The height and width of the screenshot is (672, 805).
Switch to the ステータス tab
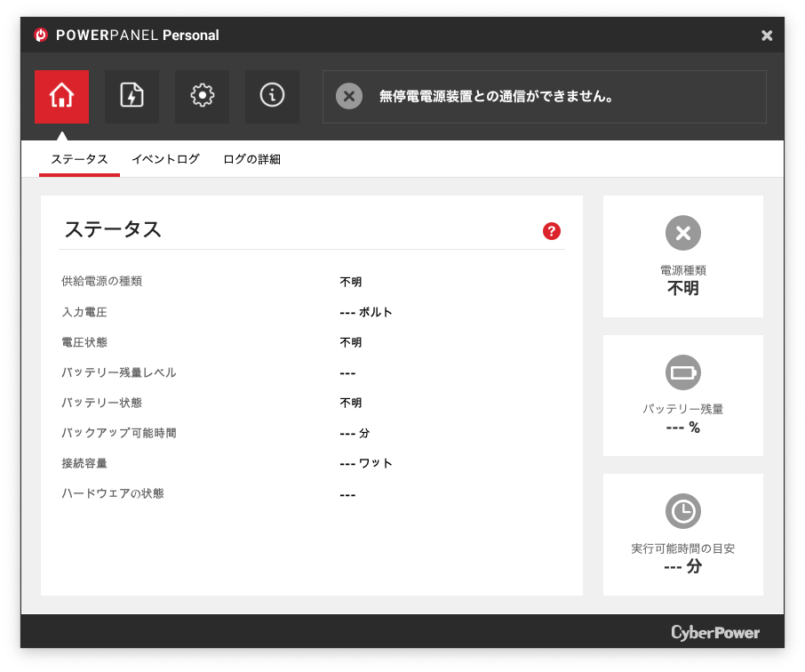79,159
